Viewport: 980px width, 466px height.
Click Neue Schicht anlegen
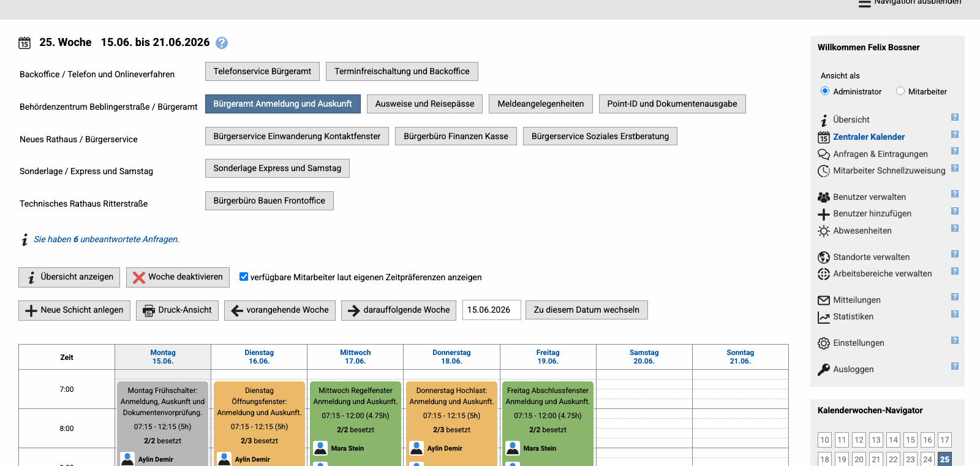coord(74,310)
